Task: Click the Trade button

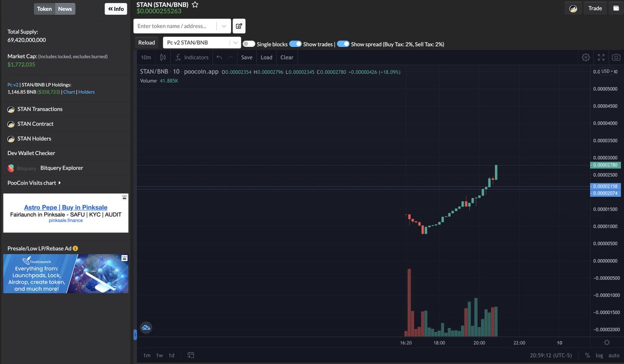Action: point(595,8)
